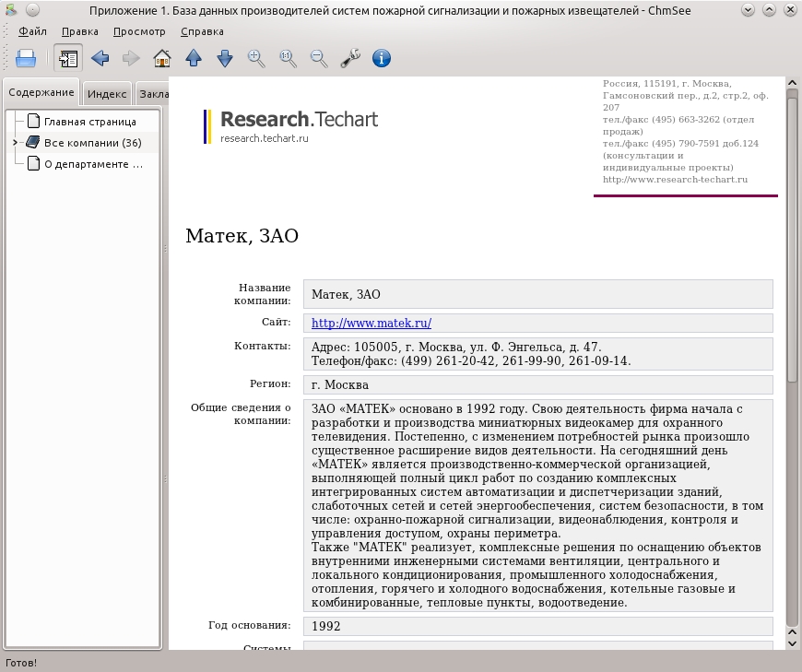Click the company name field Матек, ЗАО
Viewport: 802px width, 672px height.
point(538,294)
